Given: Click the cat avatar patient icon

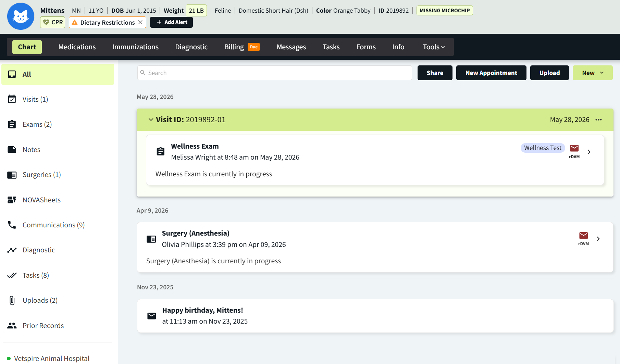Looking at the screenshot, I should [x=21, y=16].
